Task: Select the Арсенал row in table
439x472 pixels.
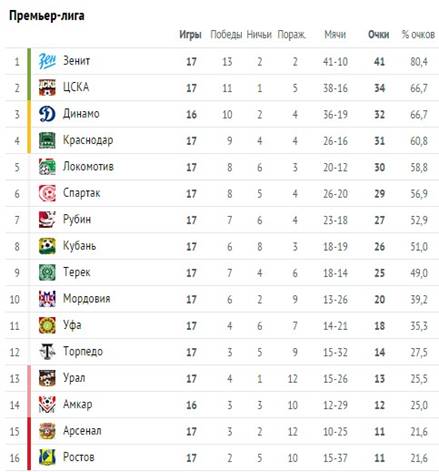Action: click(222, 431)
